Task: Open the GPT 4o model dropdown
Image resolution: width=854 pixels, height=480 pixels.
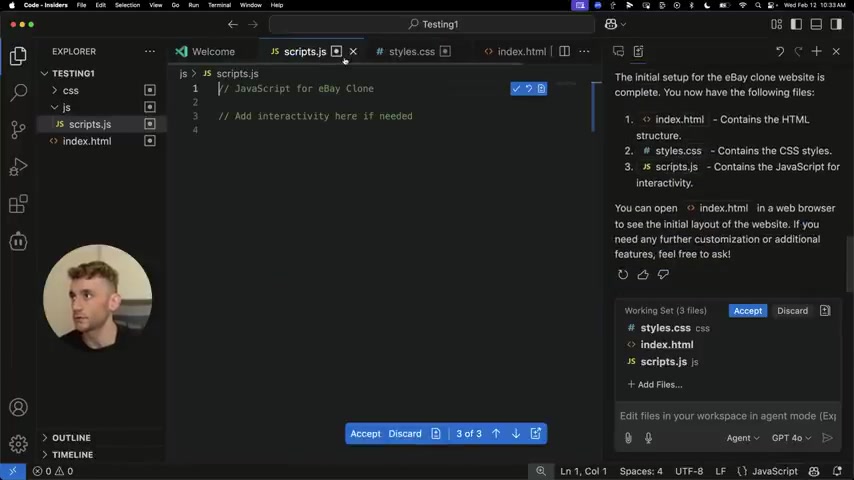Action: pos(791,438)
